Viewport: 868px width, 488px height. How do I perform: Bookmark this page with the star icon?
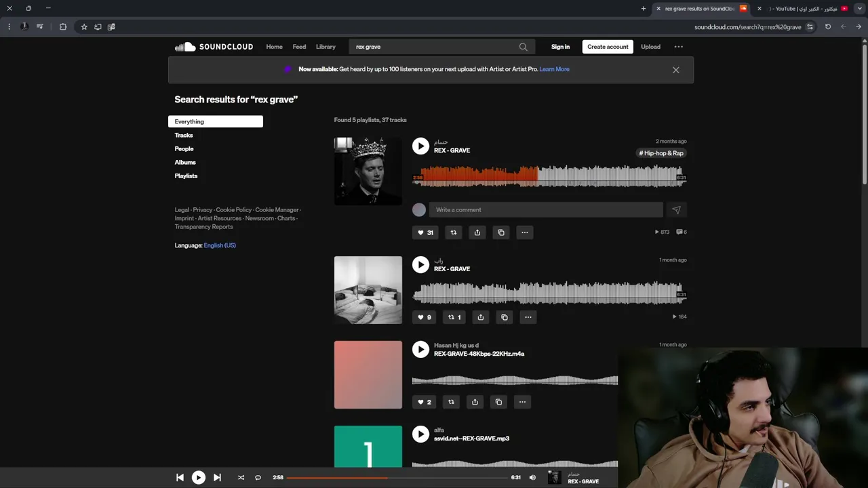pyautogui.click(x=83, y=27)
